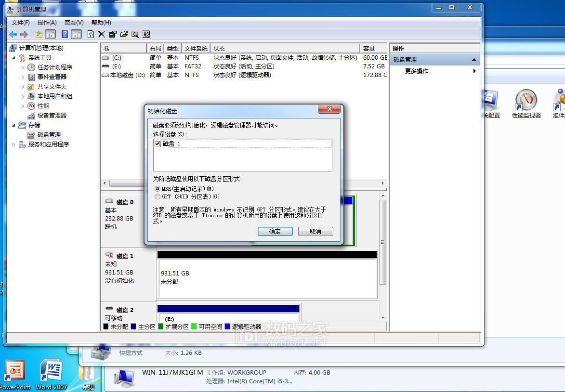Click the 磁盘 2 removable disk label
This screenshot has width=565, height=392.
point(125,310)
